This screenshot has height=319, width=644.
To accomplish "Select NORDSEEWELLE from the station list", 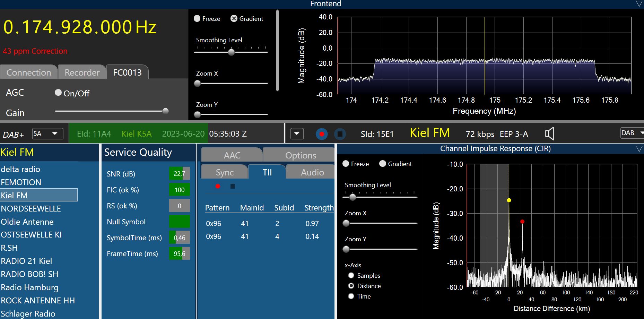I will tap(31, 209).
